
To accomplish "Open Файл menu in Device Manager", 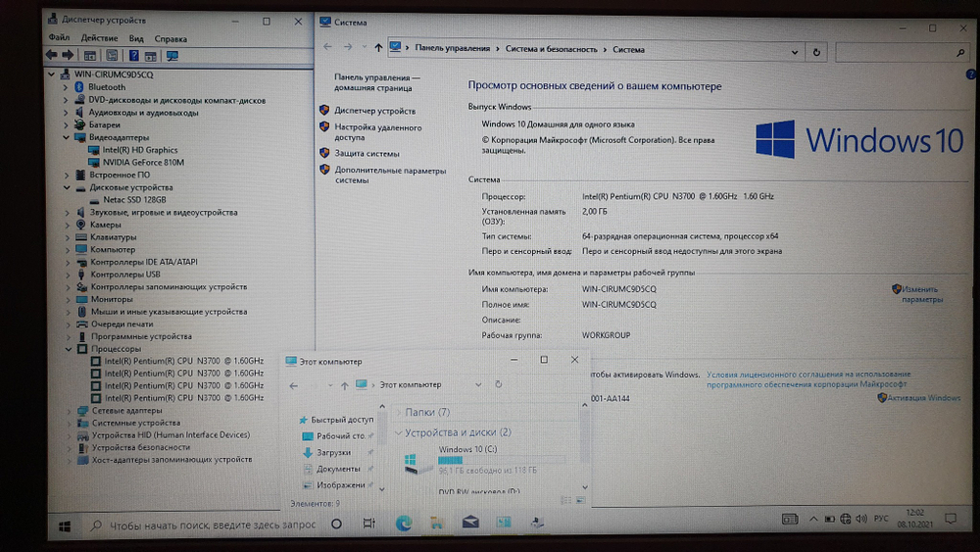I will 60,38.
